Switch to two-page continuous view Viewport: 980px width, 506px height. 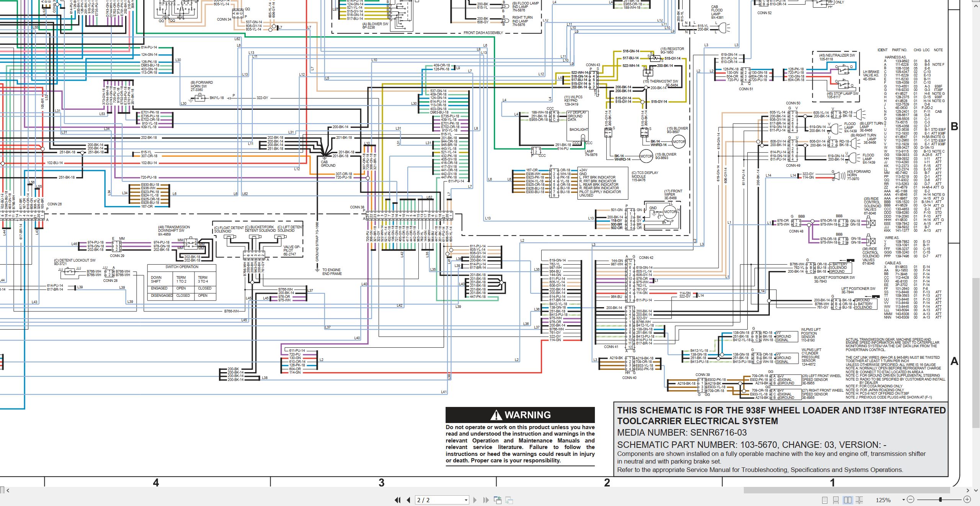pos(859,500)
